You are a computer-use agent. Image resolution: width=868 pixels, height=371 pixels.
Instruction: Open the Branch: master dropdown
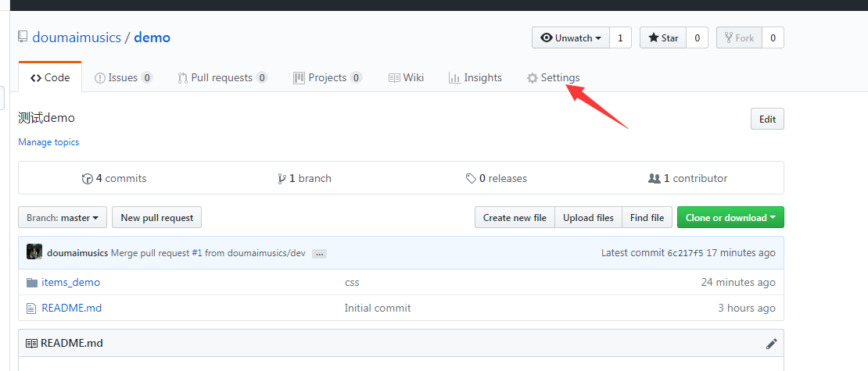pos(63,218)
